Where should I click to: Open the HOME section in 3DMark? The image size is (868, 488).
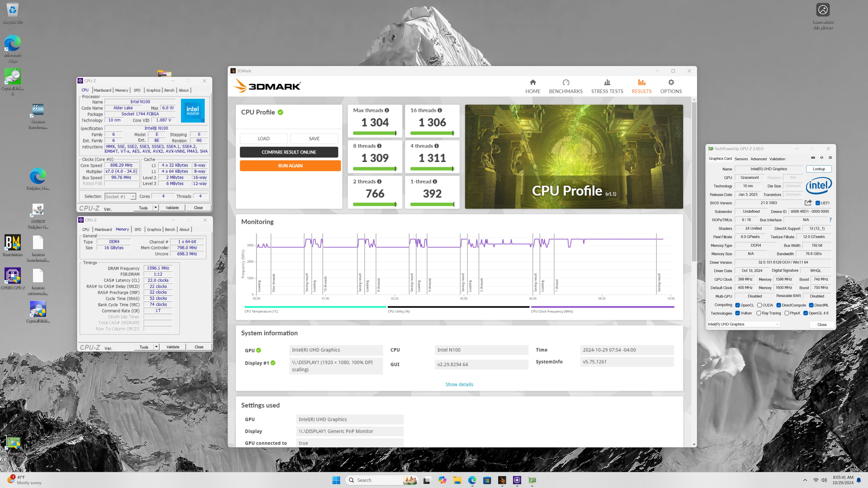point(532,86)
